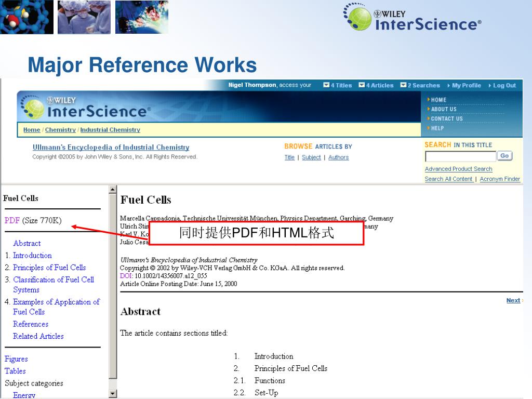
Task: Click Log Out
Action: [x=504, y=86]
